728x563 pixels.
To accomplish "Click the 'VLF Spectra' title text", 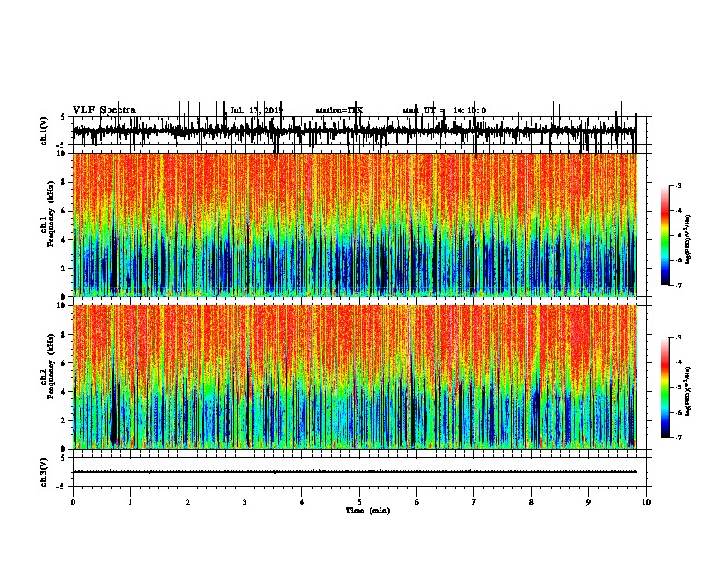I will pos(105,110).
